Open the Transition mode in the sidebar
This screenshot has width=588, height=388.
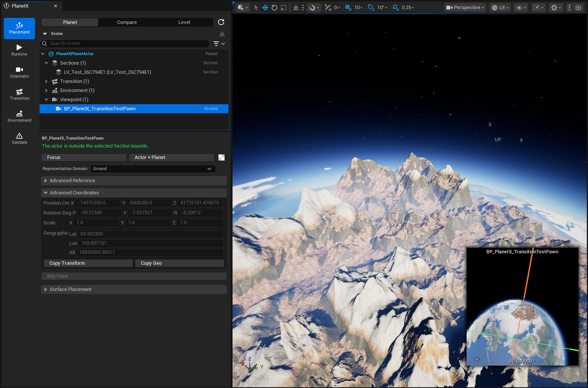19,94
